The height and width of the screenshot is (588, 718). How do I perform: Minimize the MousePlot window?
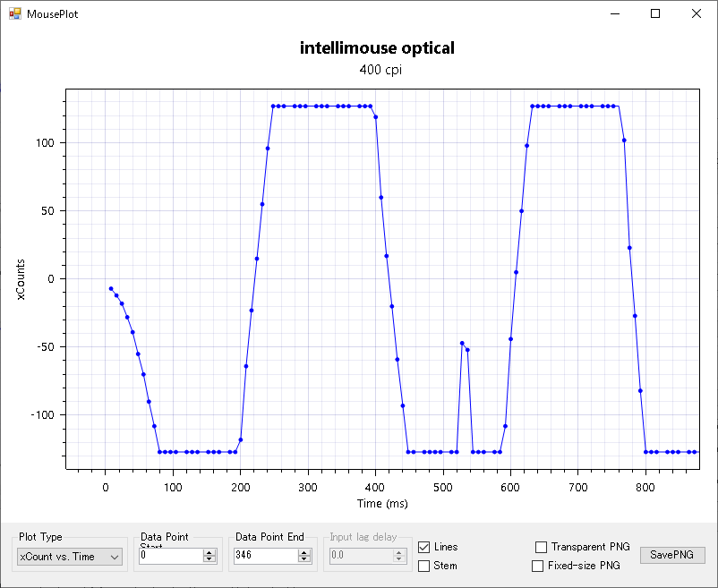615,13
